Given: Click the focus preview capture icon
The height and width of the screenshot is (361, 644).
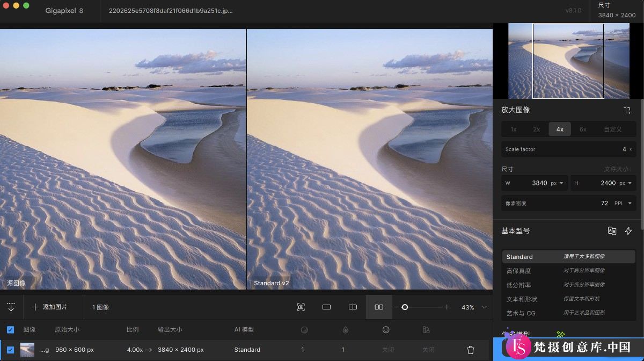Looking at the screenshot, I should click(x=301, y=307).
